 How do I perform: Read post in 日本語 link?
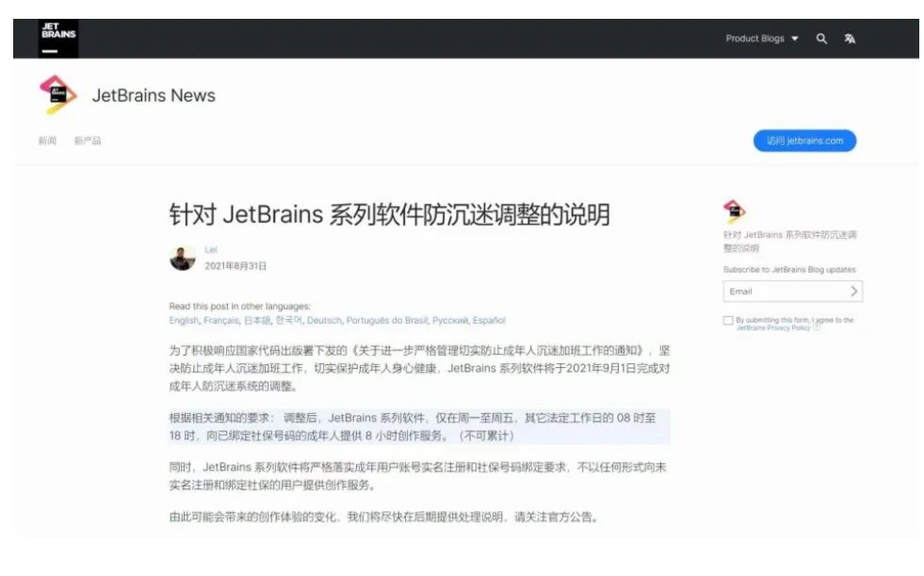(x=257, y=320)
